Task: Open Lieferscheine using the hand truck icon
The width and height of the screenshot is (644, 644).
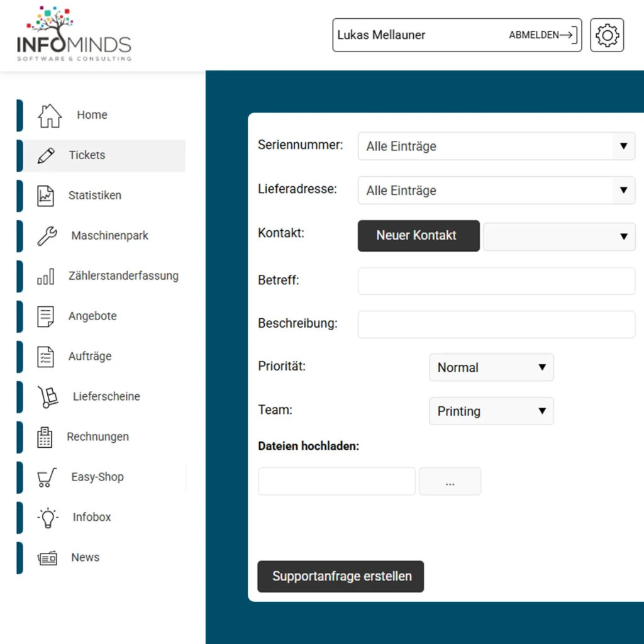Action: (47, 397)
